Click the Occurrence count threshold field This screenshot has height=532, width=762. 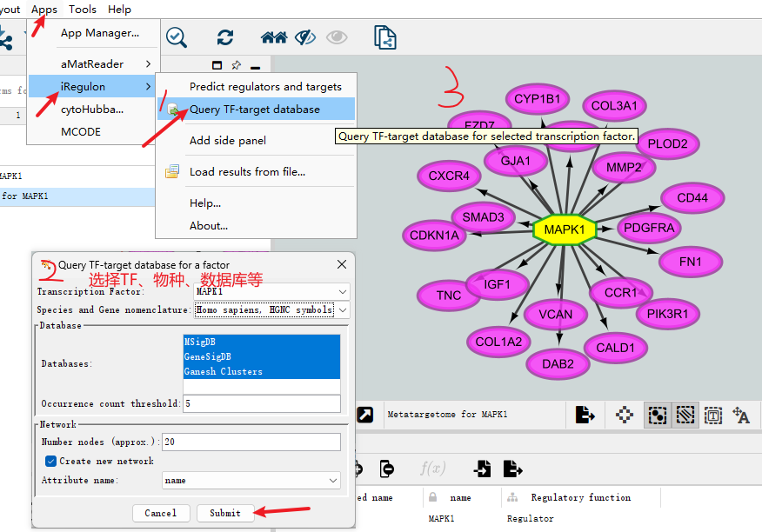tap(261, 403)
